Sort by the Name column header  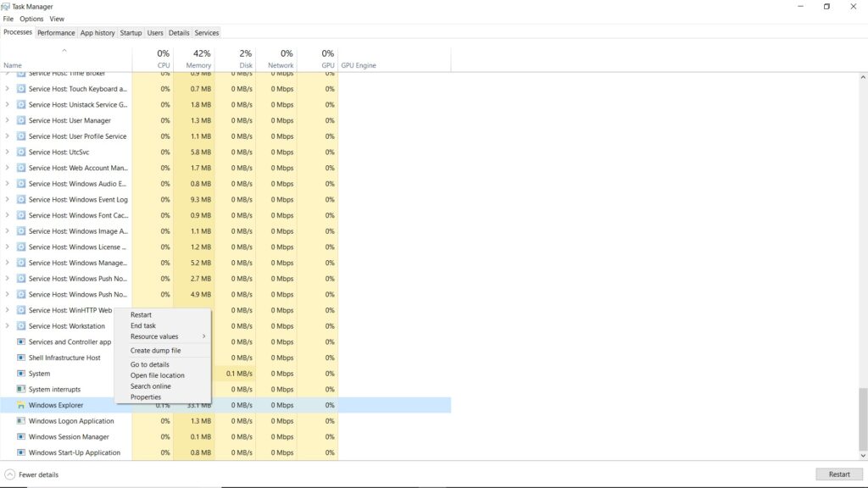pos(66,59)
